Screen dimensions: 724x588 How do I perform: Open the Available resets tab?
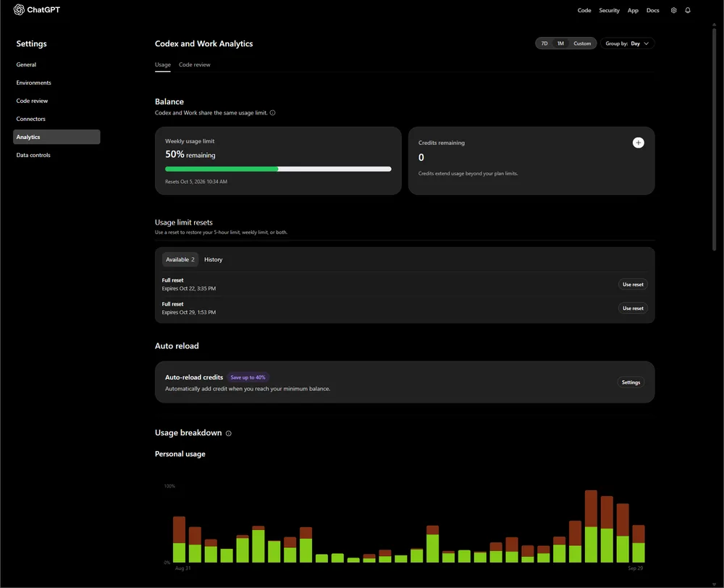[180, 259]
